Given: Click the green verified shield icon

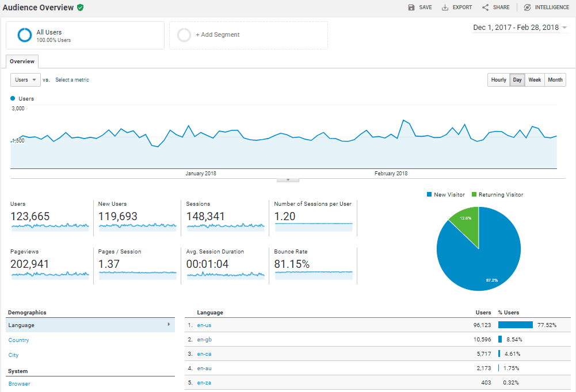Looking at the screenshot, I should click(81, 7).
